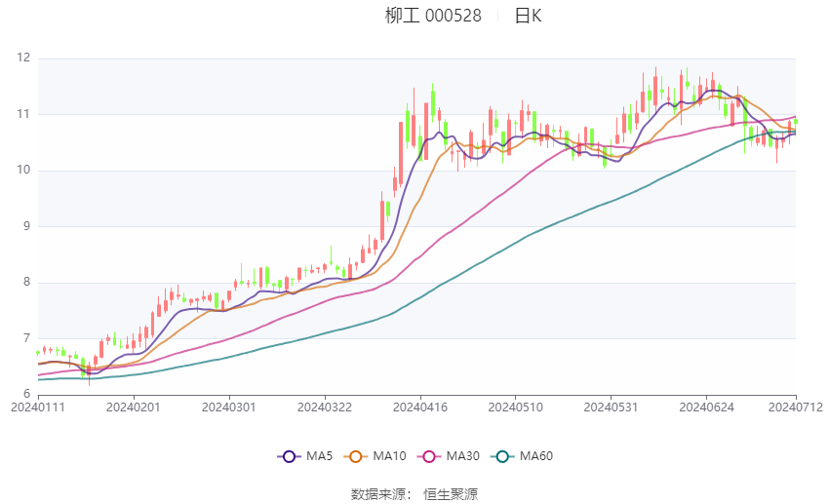Click the 20240712 last date label

coord(796,407)
